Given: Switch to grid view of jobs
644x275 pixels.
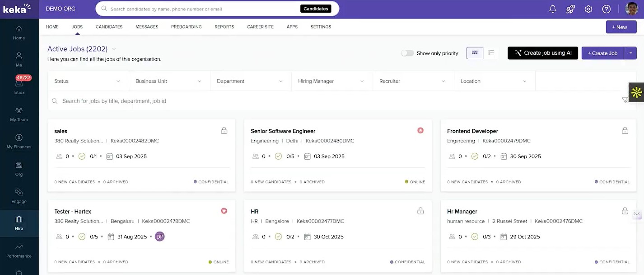Looking at the screenshot, I should pos(475,53).
